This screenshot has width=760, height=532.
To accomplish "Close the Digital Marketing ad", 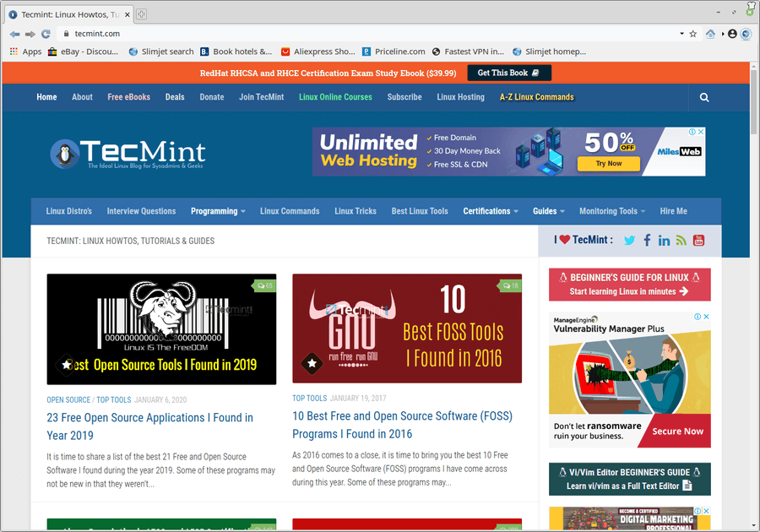I will (x=706, y=511).
